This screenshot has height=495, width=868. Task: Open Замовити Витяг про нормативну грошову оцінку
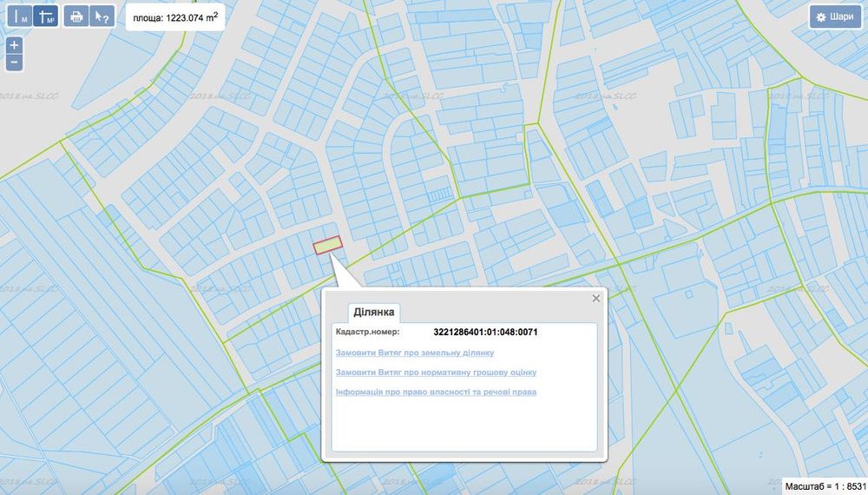point(436,372)
